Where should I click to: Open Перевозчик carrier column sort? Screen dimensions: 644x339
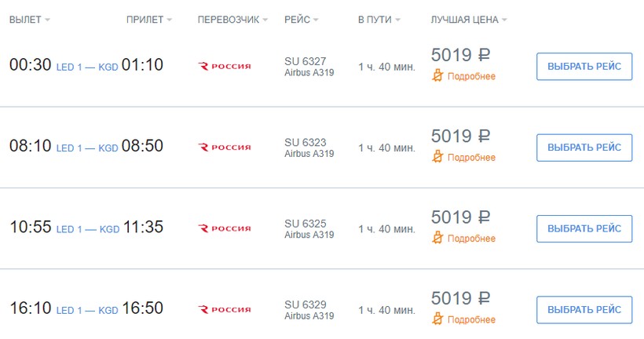tap(232, 19)
